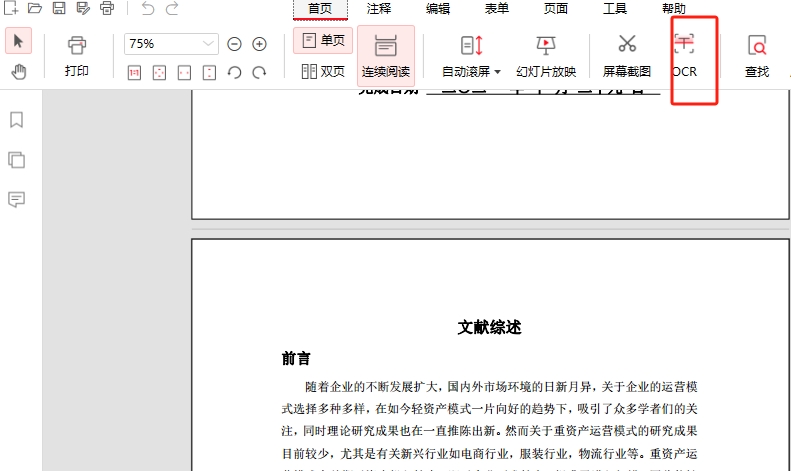The image size is (791, 471).
Task: Click the Print (打印) icon
Action: [x=77, y=55]
